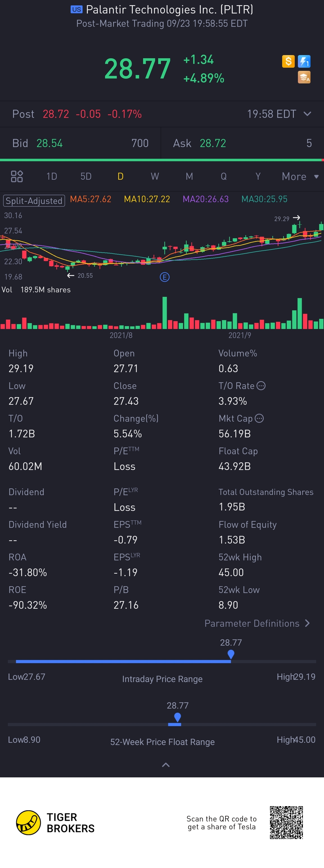The image size is (324, 868).
Task: Tap the Vol value 60.02M
Action: pyautogui.click(x=25, y=466)
